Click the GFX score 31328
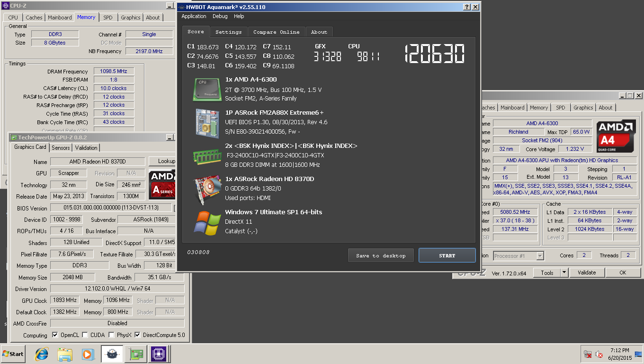This screenshot has width=644, height=364. pyautogui.click(x=328, y=57)
